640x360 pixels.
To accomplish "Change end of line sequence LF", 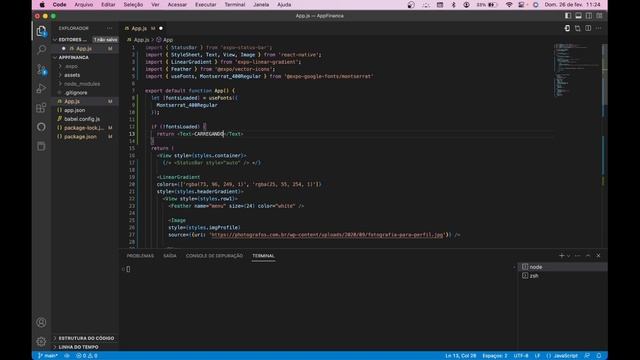I will [x=538, y=356].
